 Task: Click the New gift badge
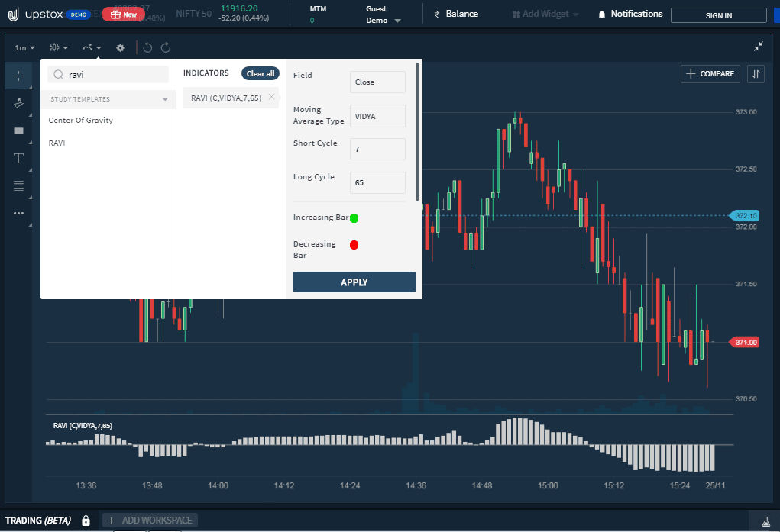pyautogui.click(x=123, y=15)
